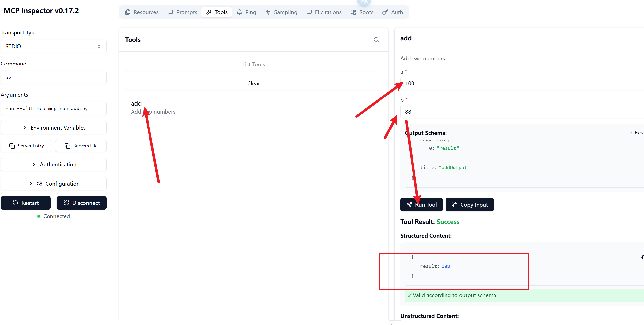Click Run Tool to execute add
The width and height of the screenshot is (644, 325).
421,205
